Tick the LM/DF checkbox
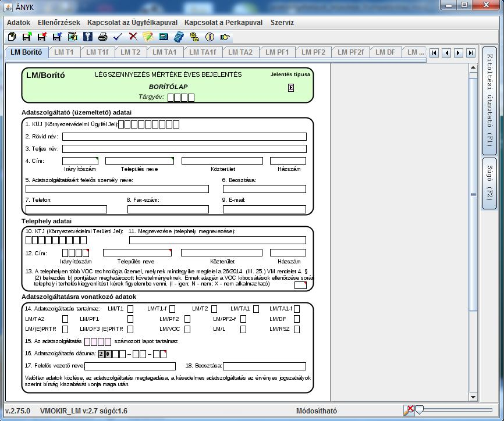The image size is (504, 421). point(297,319)
